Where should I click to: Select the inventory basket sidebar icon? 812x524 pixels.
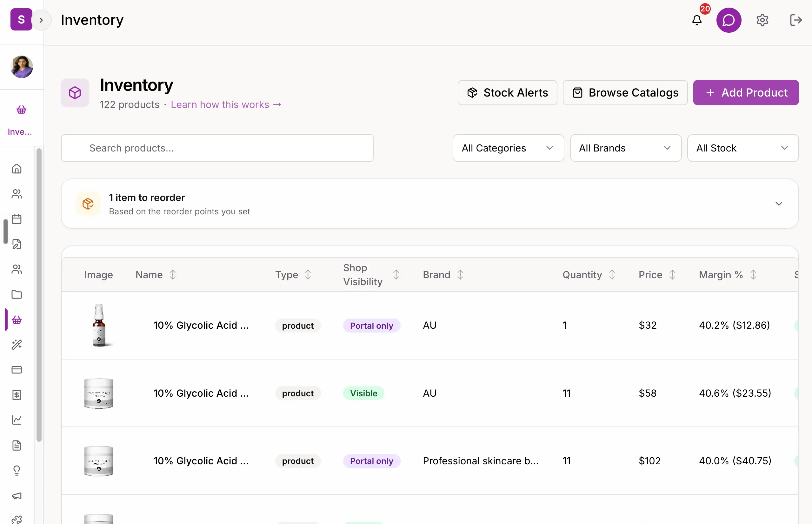(17, 320)
